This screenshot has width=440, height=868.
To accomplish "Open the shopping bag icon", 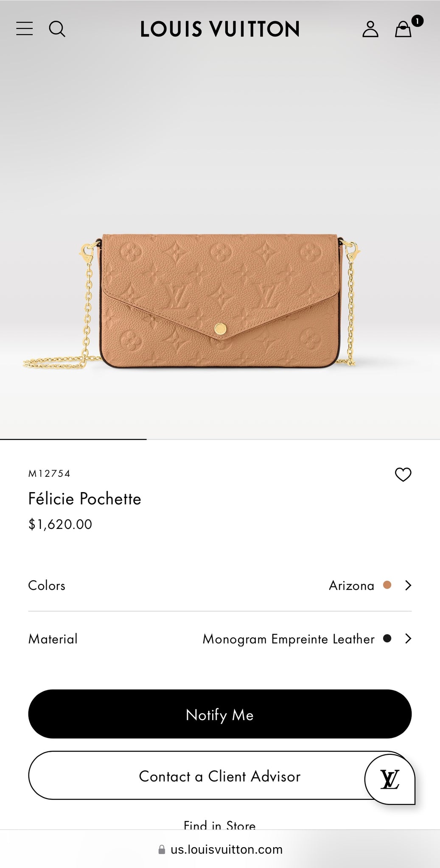I will point(403,30).
